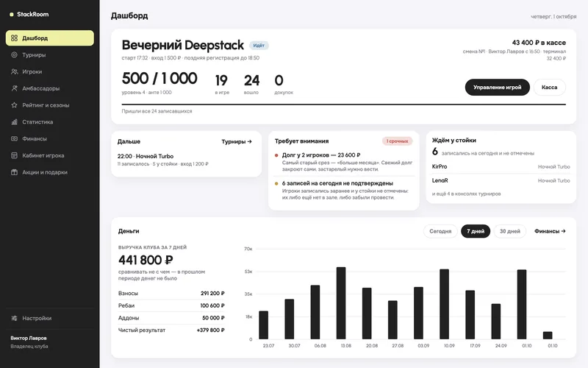Open Амбассадоры in the sidebar
Image resolution: width=588 pixels, height=368 pixels.
(50, 88)
